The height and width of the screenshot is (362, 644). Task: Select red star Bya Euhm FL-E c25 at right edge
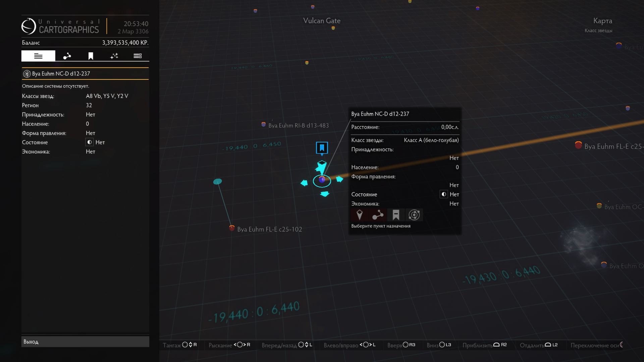coord(578,145)
